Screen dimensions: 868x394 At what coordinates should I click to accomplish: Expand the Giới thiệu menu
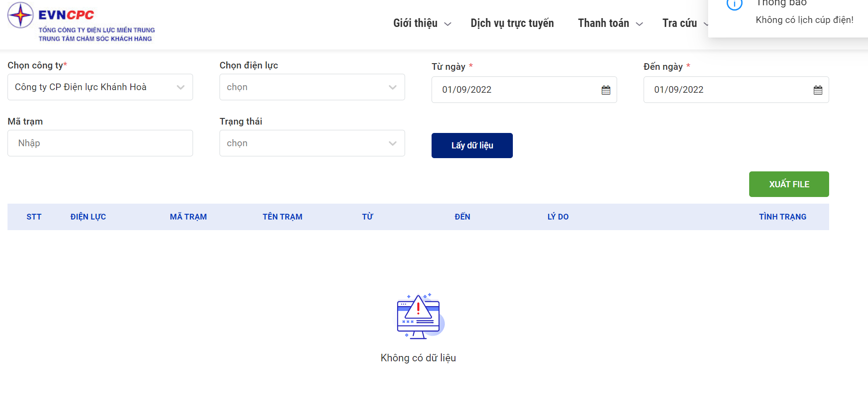[422, 23]
